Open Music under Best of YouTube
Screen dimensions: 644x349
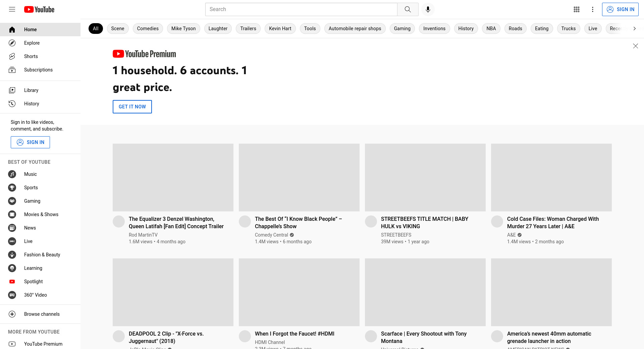tap(40, 174)
